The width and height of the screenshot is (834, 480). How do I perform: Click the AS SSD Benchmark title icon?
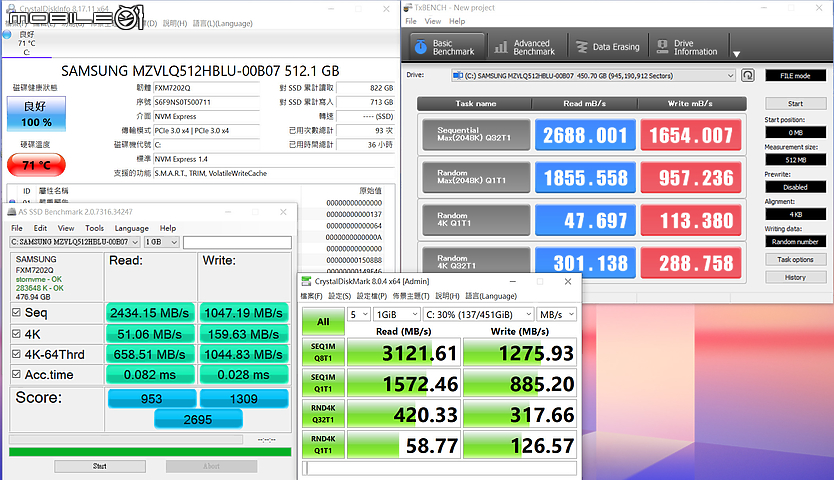pyautogui.click(x=12, y=212)
